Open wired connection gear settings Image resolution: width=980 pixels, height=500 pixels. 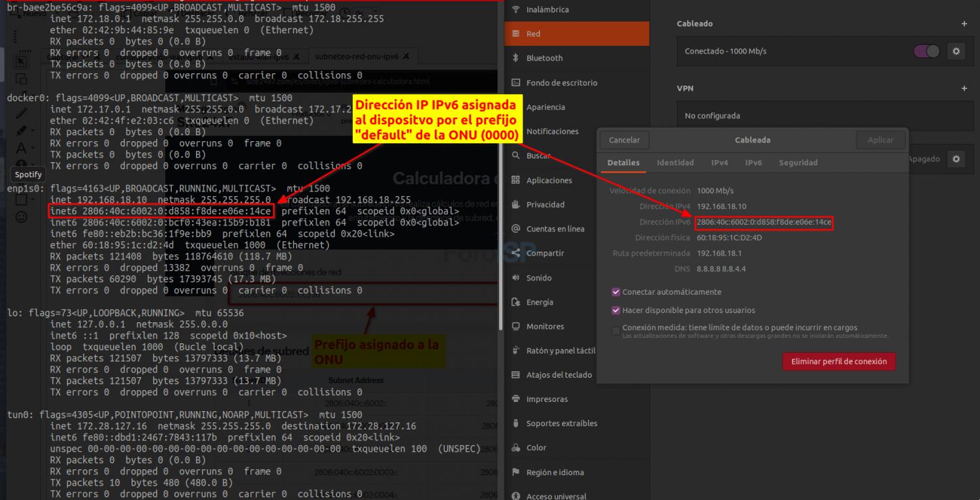pyautogui.click(x=956, y=51)
